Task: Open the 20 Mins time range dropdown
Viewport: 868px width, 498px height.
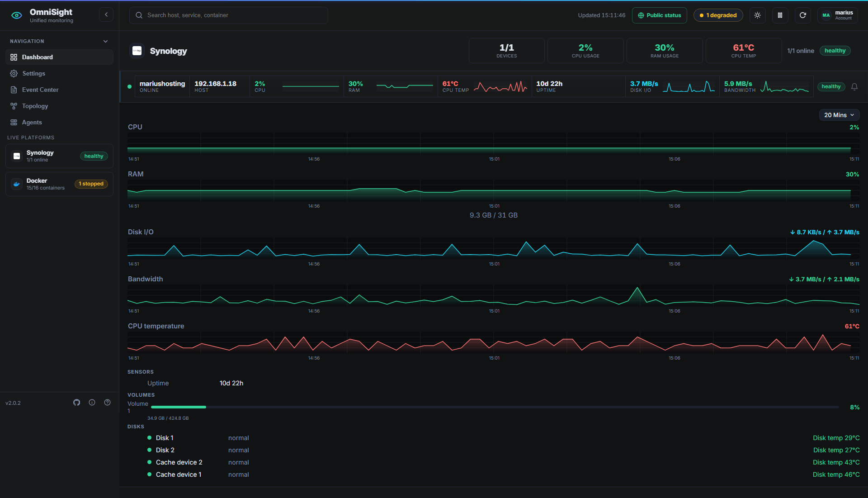Action: [x=839, y=115]
